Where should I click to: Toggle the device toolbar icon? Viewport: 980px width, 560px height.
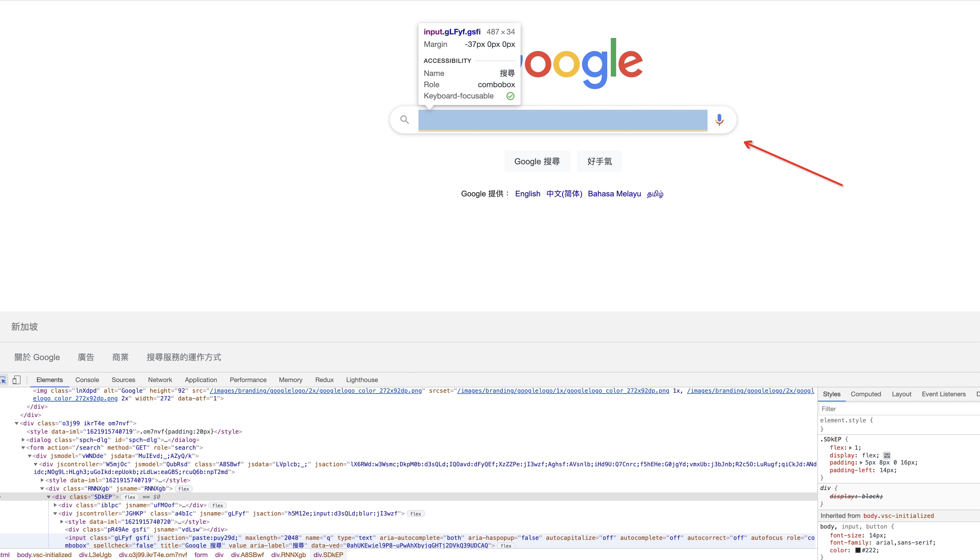[17, 380]
